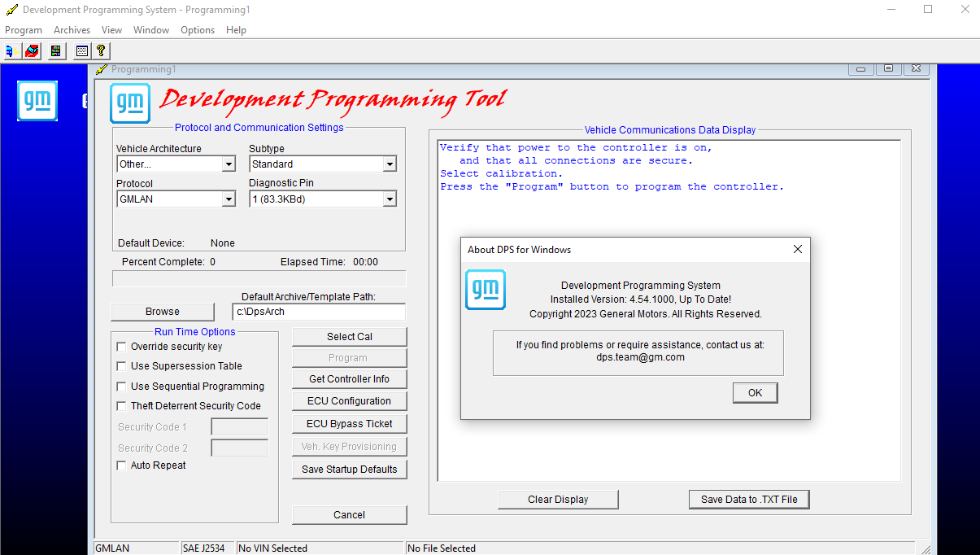Open the View menu
Image resolution: width=980 pixels, height=555 pixels.
pyautogui.click(x=111, y=30)
